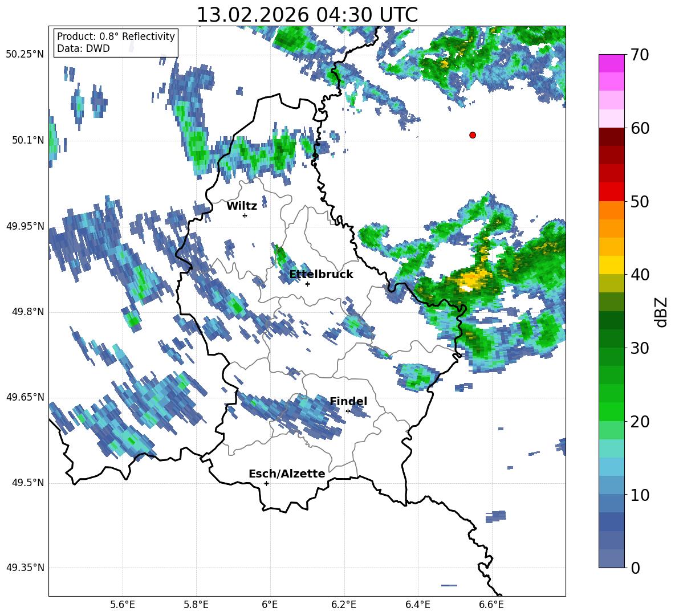Click the 50.1°N latitude label
Image resolution: width=675 pixels, height=616 pixels.
tap(28, 140)
